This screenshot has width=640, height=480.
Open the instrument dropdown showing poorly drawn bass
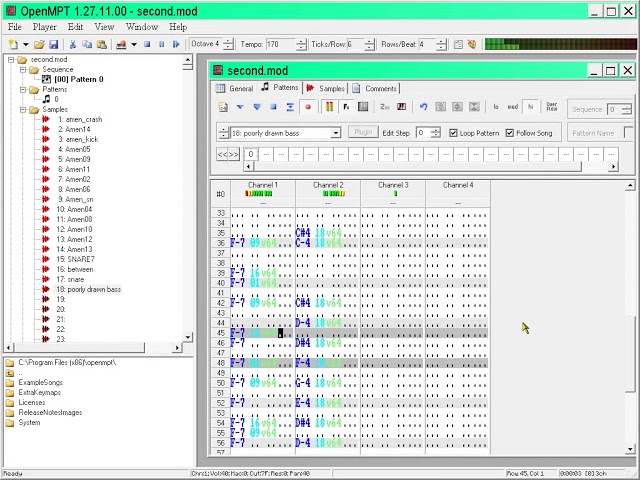click(336, 133)
